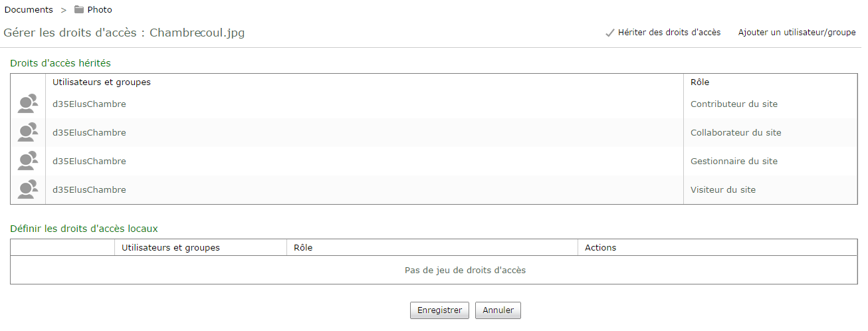Click the group icon beside Visiteur du site
The width and height of the screenshot is (868, 331).
27,190
